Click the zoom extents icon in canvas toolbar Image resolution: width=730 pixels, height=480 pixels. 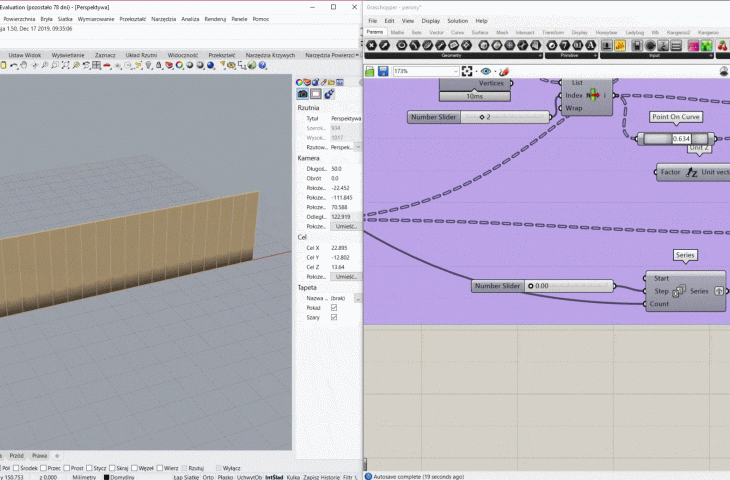467,71
